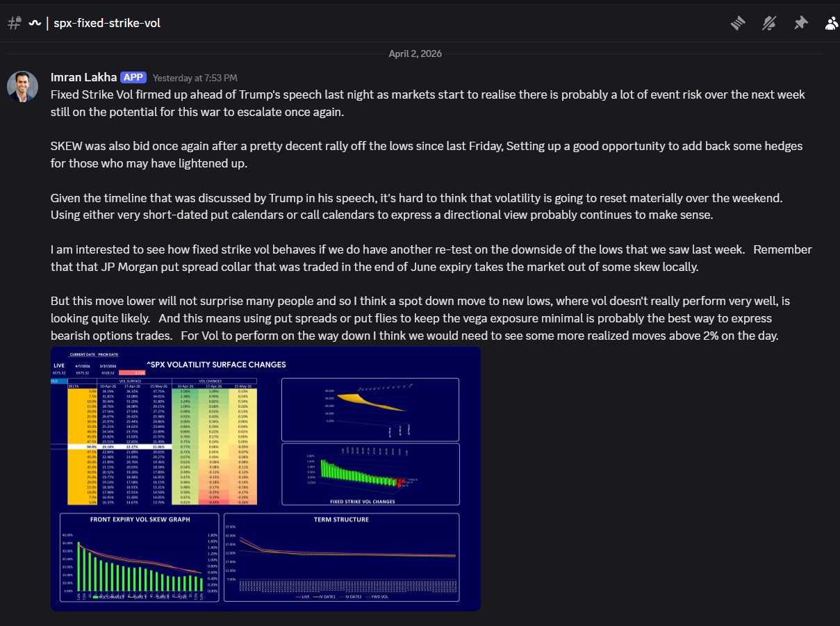Click the April 2, 2026 date divider
This screenshot has height=626, width=840.
[x=415, y=53]
